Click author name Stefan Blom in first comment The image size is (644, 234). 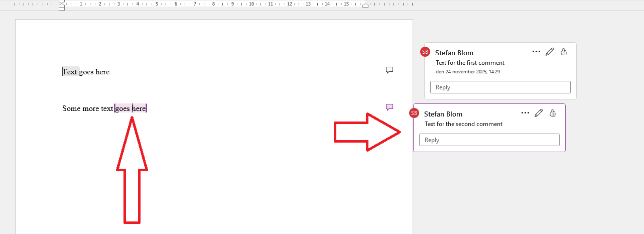click(x=454, y=53)
